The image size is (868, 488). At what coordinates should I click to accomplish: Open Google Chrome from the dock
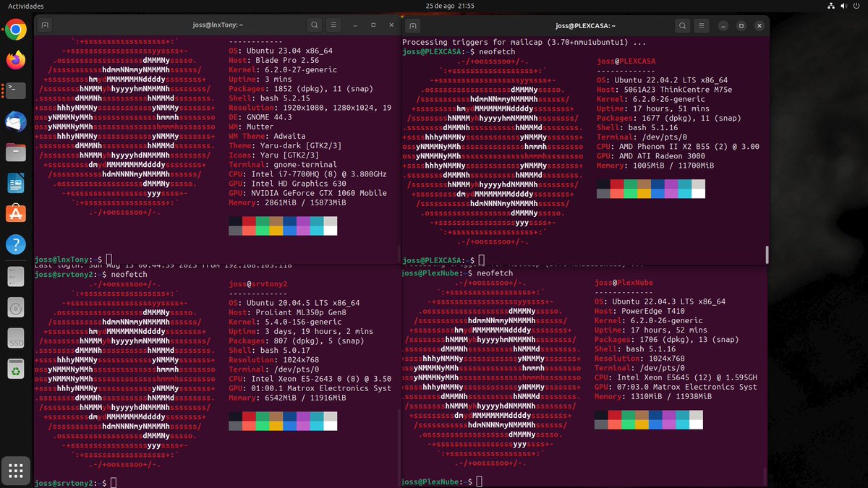16,30
